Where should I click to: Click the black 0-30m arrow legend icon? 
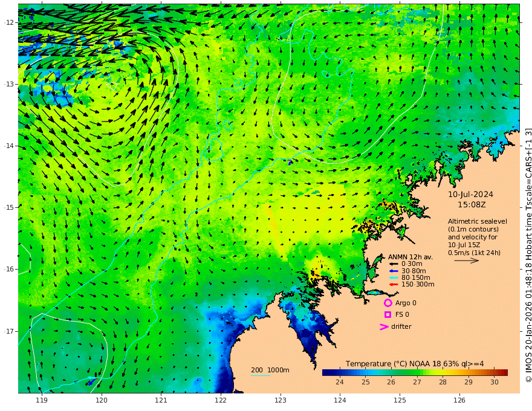point(393,264)
